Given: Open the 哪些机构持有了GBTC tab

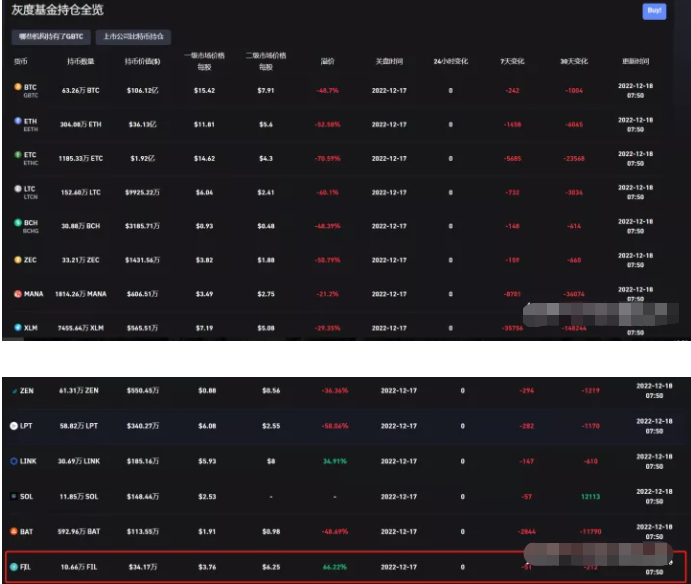Looking at the screenshot, I should [49, 36].
